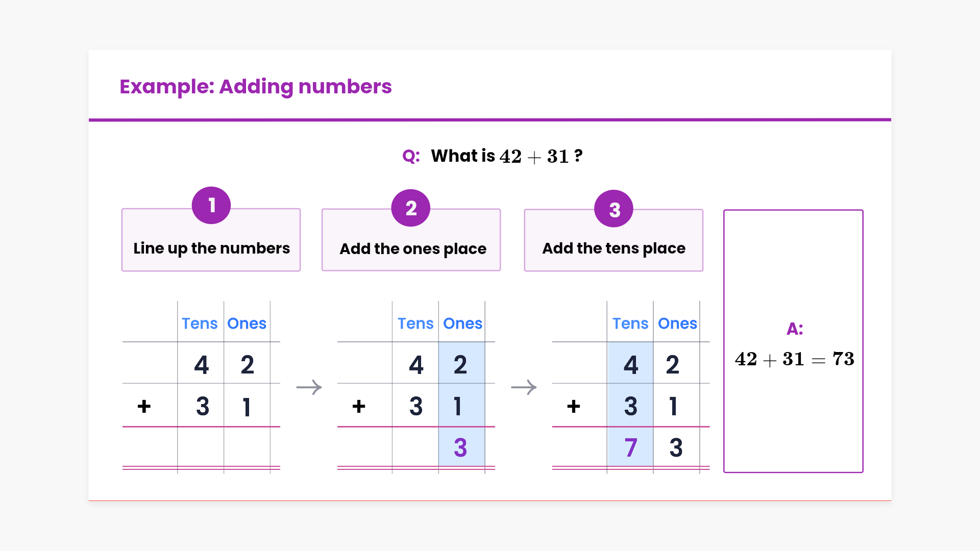
Task: Select the 'Add the ones place' box
Action: click(412, 249)
